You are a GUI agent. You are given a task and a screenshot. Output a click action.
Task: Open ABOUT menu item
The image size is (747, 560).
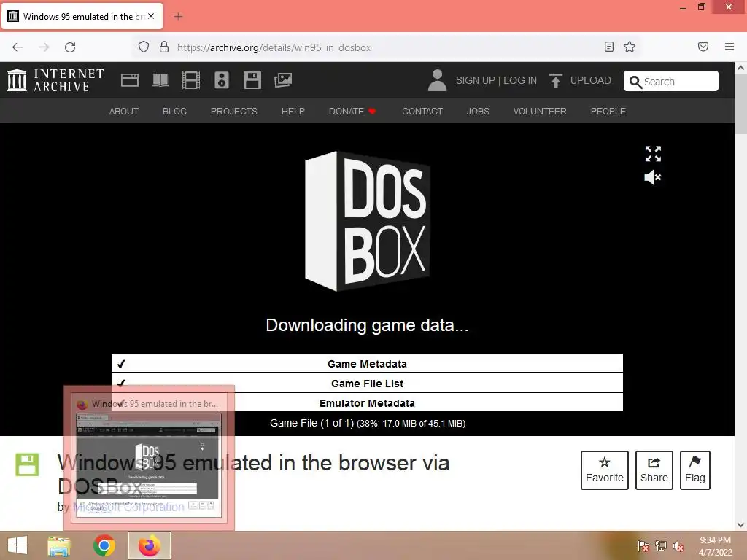[x=124, y=111]
